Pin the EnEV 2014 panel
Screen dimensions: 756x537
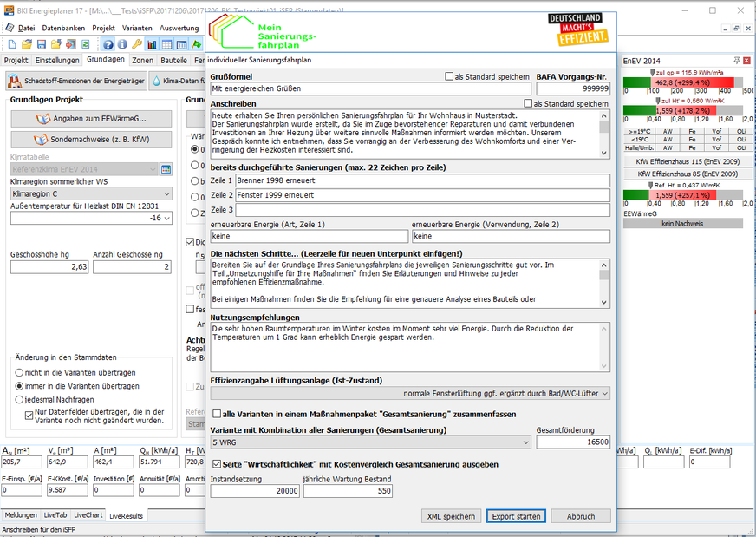tap(737, 61)
